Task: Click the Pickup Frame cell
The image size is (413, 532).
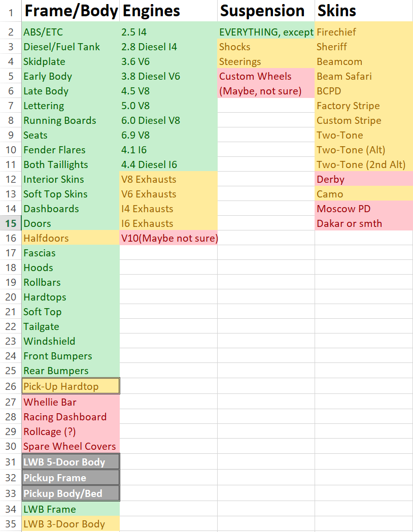Action: point(71,477)
